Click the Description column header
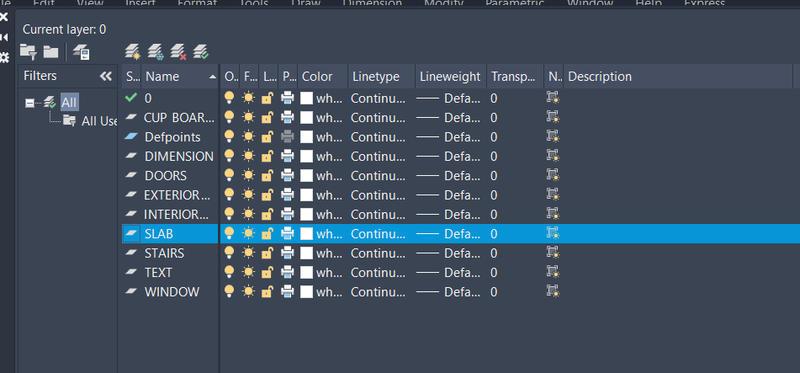The width and height of the screenshot is (800, 373). click(678, 77)
